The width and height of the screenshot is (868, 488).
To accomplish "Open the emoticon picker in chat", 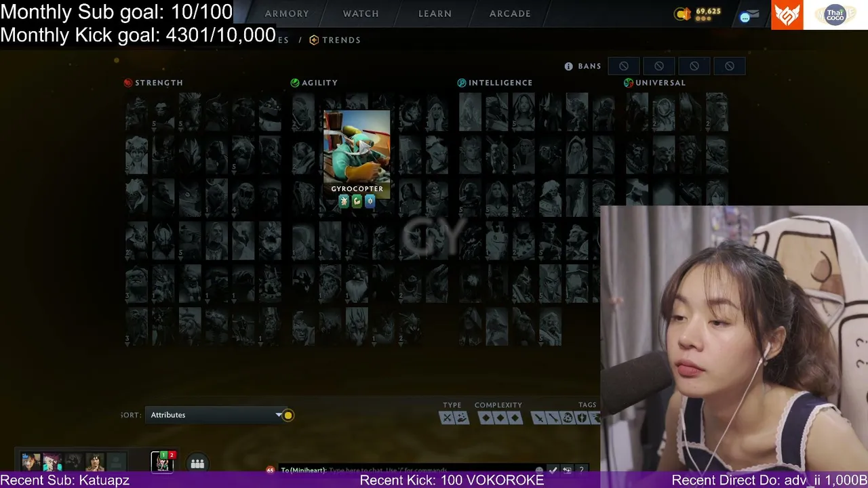I will pyautogui.click(x=540, y=470).
